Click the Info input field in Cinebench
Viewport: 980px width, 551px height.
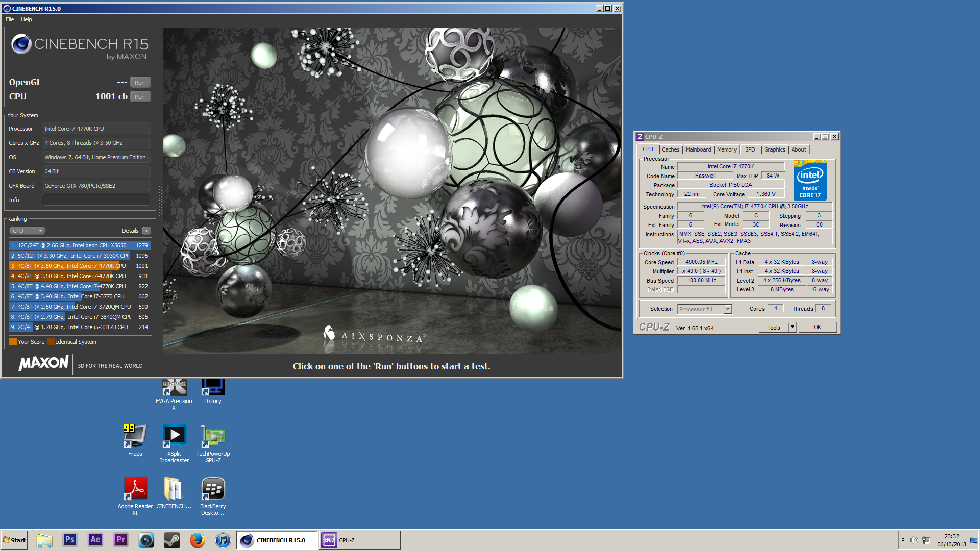pyautogui.click(x=96, y=200)
